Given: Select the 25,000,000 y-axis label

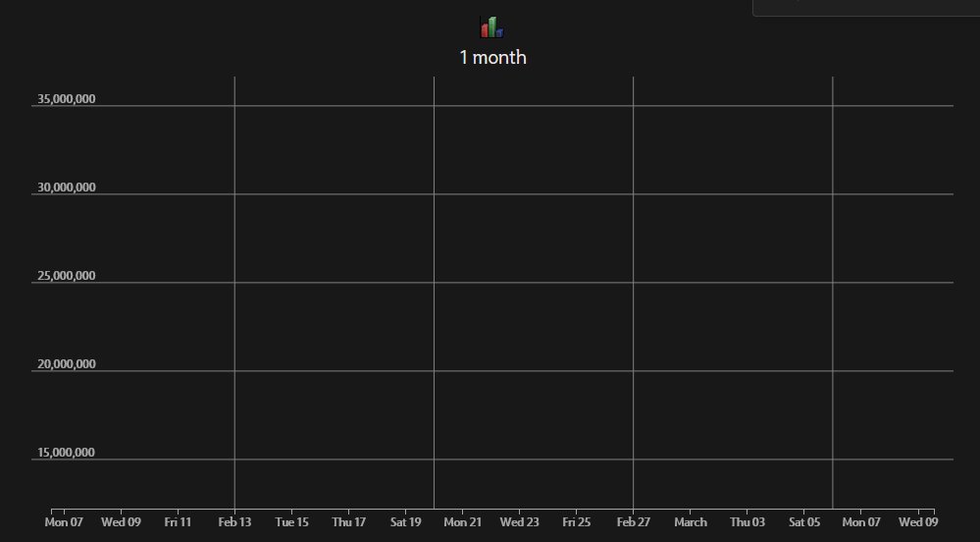Looking at the screenshot, I should pos(67,275).
